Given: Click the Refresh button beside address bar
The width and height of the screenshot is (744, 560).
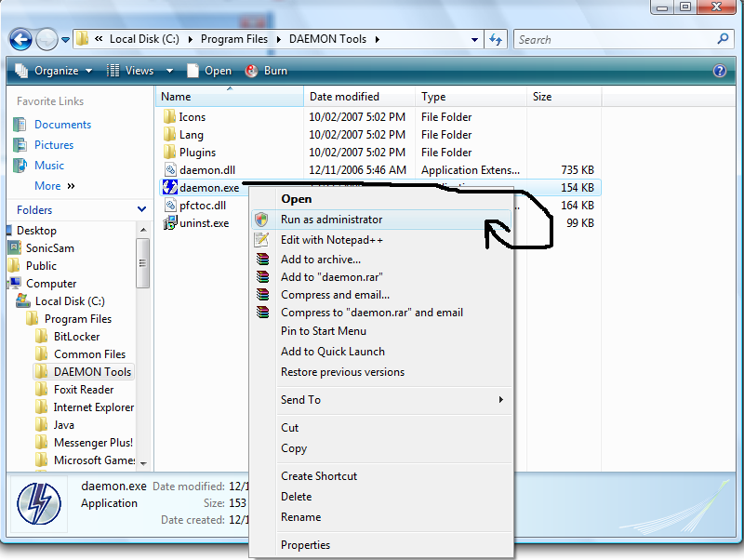Looking at the screenshot, I should pyautogui.click(x=496, y=39).
